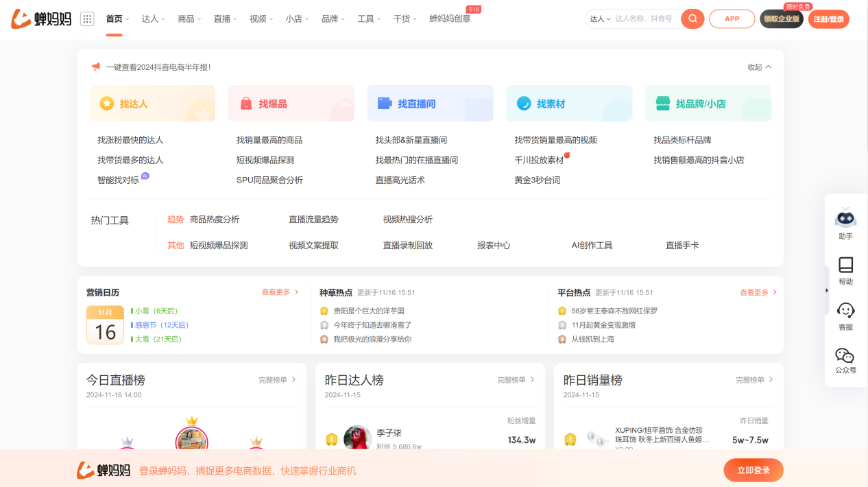Viewport: 868px width, 487px height.
Task: Click gold medal icon beside 李子柒
Action: 332,439
